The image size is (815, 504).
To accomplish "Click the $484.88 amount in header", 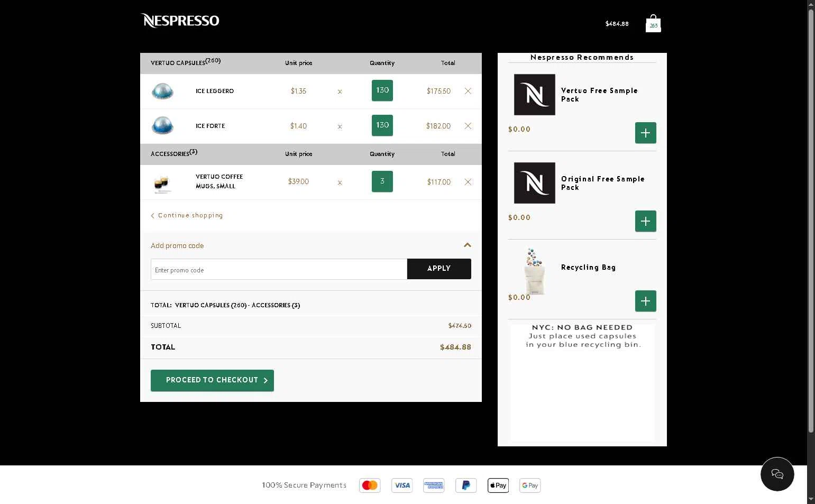I will coord(617,24).
